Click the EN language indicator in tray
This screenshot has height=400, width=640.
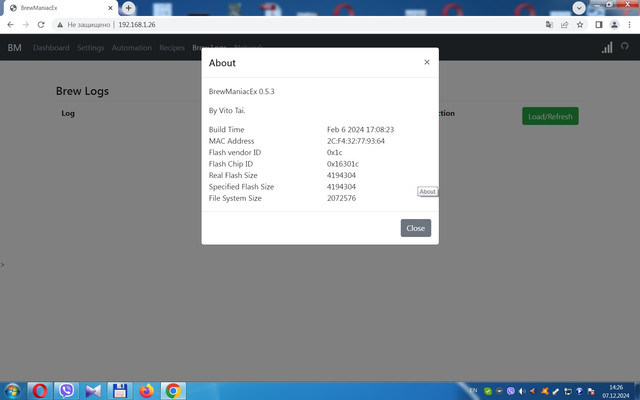tap(473, 390)
